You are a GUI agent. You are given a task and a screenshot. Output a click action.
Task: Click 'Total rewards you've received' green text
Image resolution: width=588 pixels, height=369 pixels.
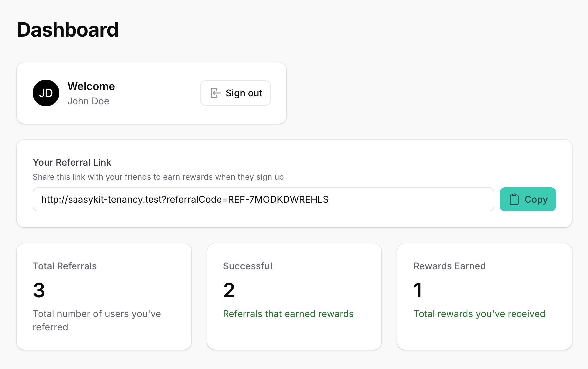[x=479, y=314]
